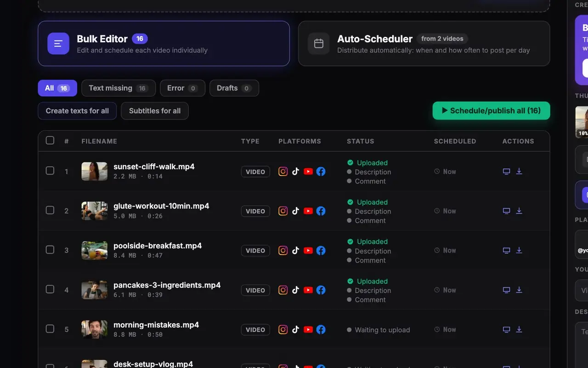Switch to Text missing filter
Screen dimensions: 588x368
tap(119, 88)
